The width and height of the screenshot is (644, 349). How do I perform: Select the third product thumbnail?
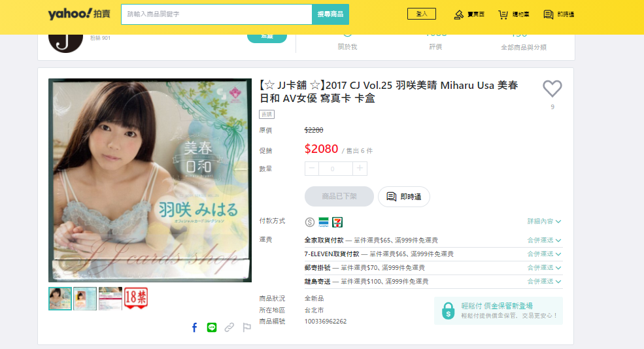110,299
